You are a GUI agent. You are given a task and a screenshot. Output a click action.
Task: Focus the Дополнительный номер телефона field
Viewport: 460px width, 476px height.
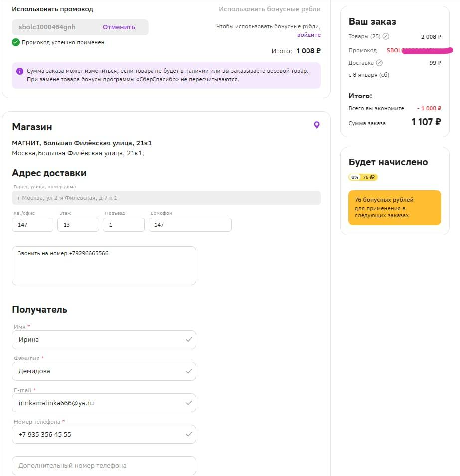pos(104,466)
